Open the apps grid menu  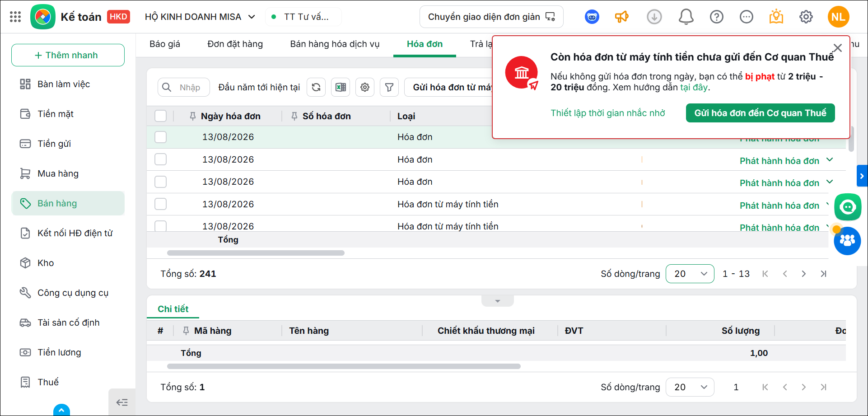pos(15,17)
